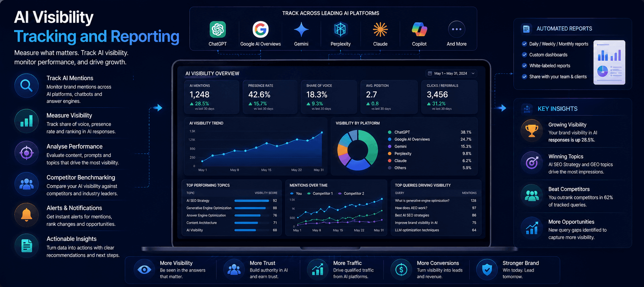Screen dimensions: 644x287
Task: Toggle the Competitor 2 legend item
Action: pos(351,194)
